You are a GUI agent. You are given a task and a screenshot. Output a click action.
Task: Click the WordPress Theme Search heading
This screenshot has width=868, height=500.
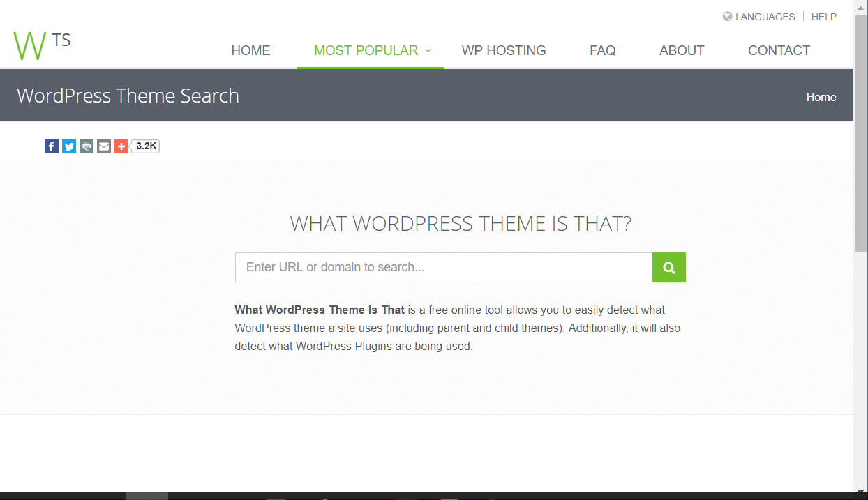click(x=128, y=96)
